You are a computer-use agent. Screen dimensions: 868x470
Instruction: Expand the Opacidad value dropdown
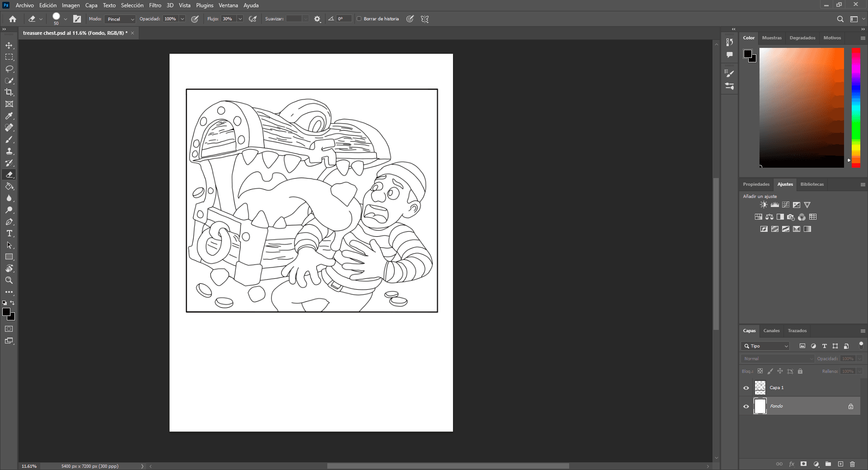[x=182, y=19]
